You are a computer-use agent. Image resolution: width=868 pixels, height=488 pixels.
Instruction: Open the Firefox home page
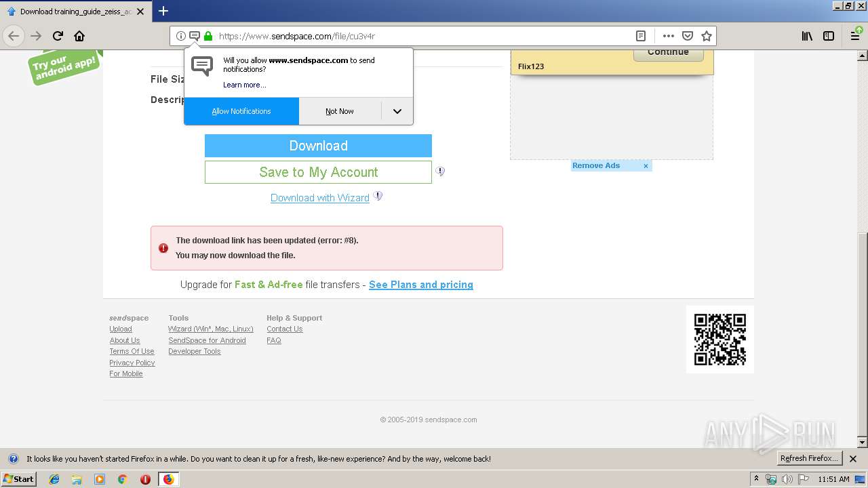point(79,36)
